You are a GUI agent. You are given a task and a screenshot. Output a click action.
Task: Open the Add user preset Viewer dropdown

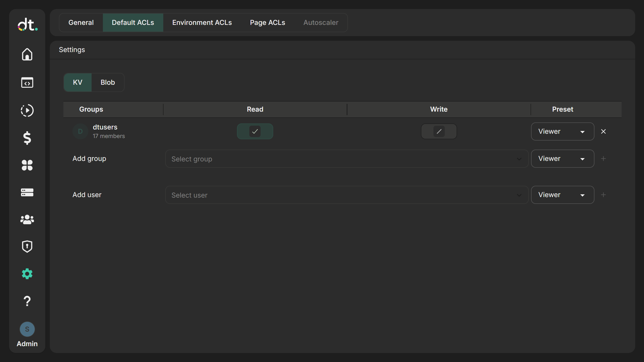(562, 195)
